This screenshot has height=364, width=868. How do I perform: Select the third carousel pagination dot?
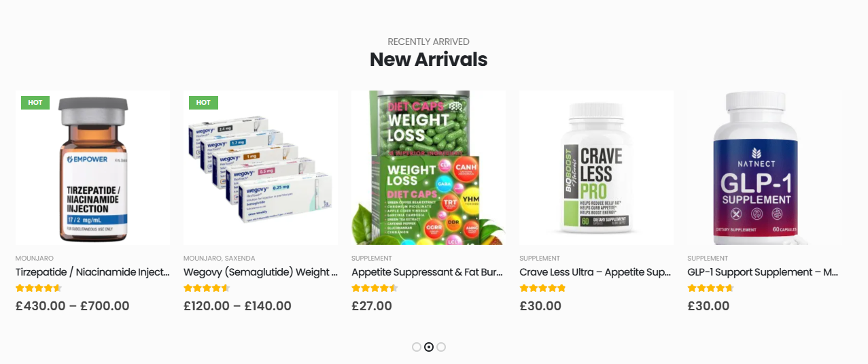(x=441, y=347)
